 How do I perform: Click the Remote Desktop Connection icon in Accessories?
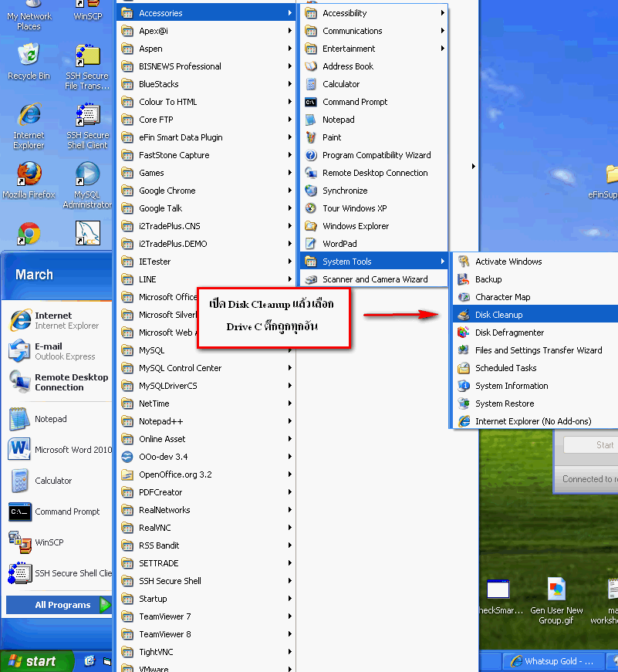(x=311, y=173)
